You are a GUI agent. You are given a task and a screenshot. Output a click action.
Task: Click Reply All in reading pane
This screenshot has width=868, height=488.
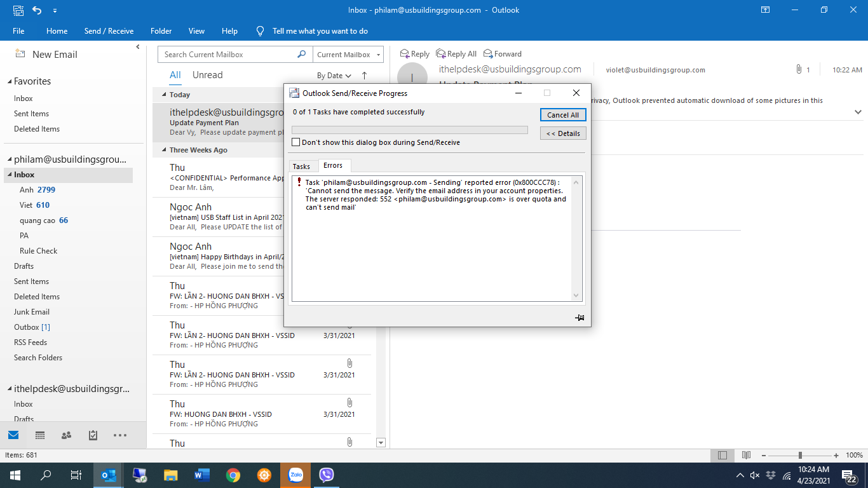(x=456, y=54)
